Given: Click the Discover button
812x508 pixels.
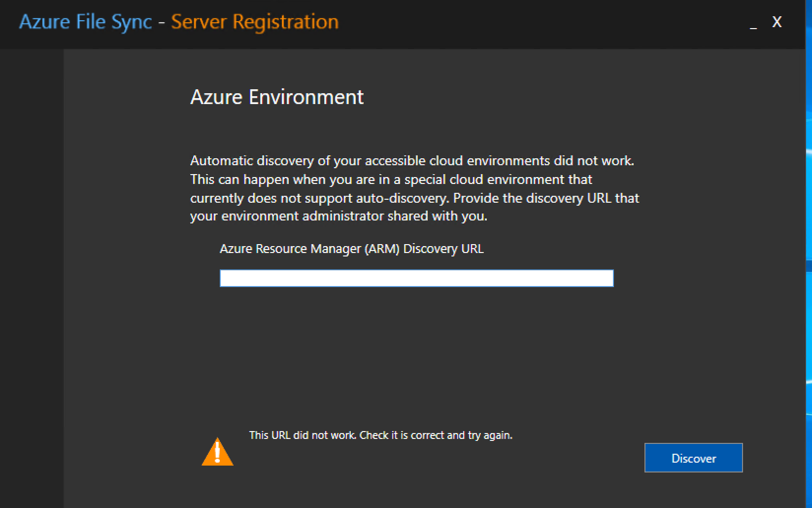Looking at the screenshot, I should (693, 458).
